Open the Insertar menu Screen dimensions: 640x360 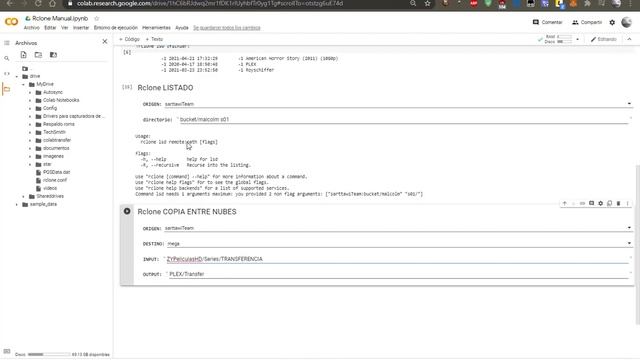click(x=81, y=28)
